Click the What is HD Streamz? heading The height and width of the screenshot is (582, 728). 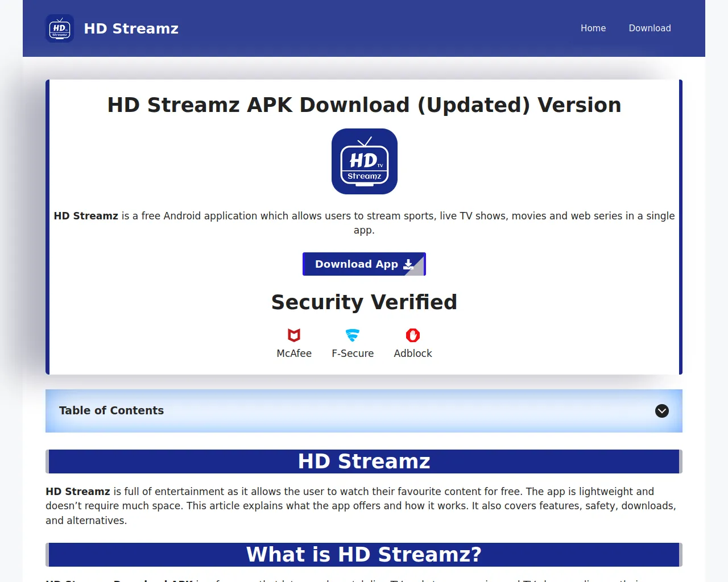pos(364,555)
